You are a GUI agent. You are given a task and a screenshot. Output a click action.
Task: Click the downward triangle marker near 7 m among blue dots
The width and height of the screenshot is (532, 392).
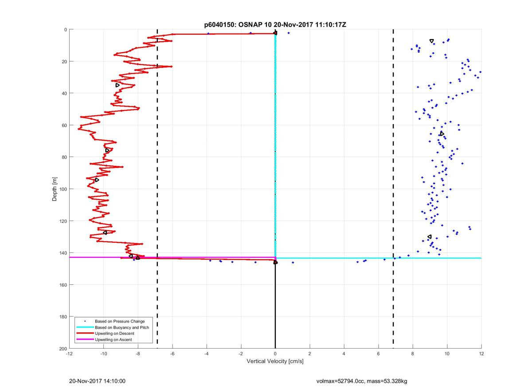[431, 41]
